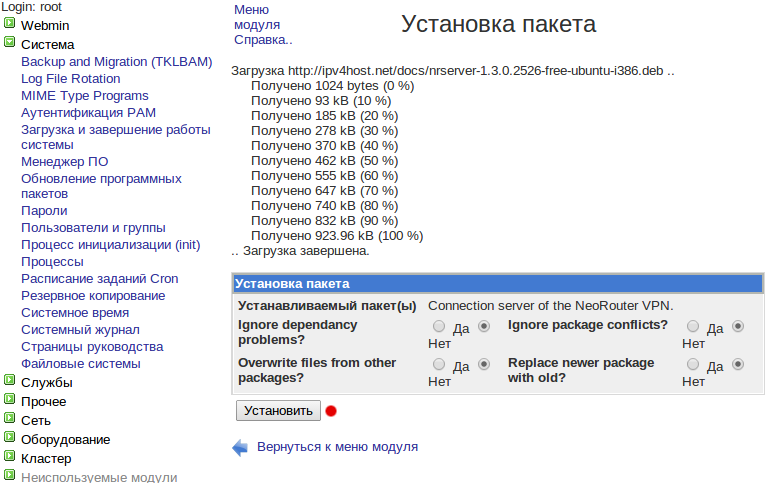Open Оборудование category label
Screen dimensions: 768x483
[66, 440]
